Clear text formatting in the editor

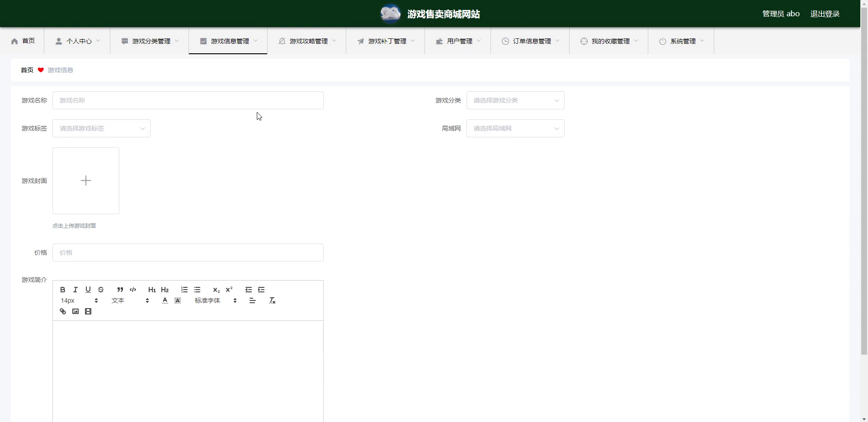(272, 300)
